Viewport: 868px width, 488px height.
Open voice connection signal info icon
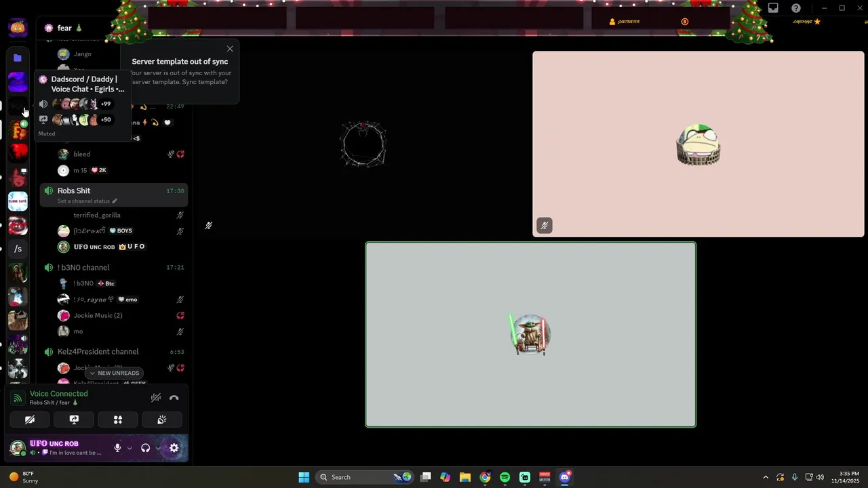[18, 398]
